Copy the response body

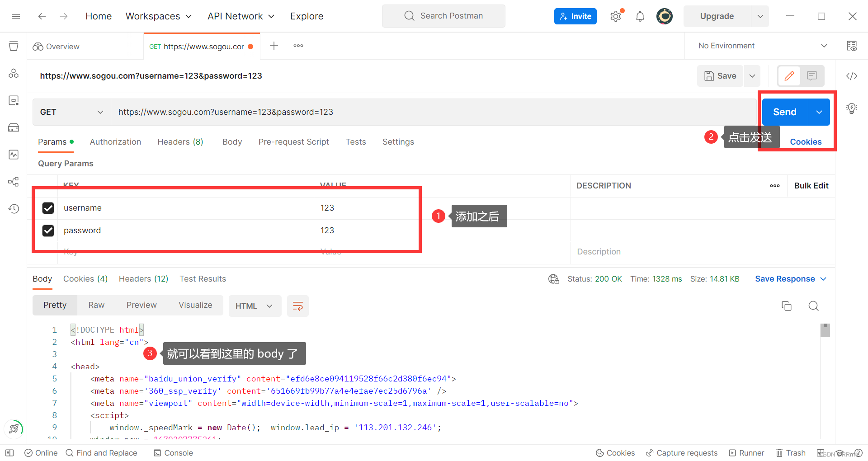tap(787, 306)
